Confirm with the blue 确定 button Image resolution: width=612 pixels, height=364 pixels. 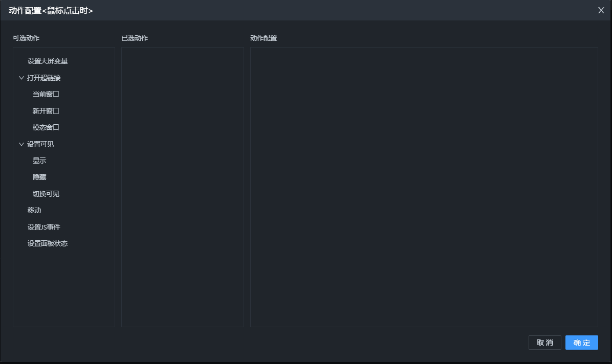pos(581,343)
